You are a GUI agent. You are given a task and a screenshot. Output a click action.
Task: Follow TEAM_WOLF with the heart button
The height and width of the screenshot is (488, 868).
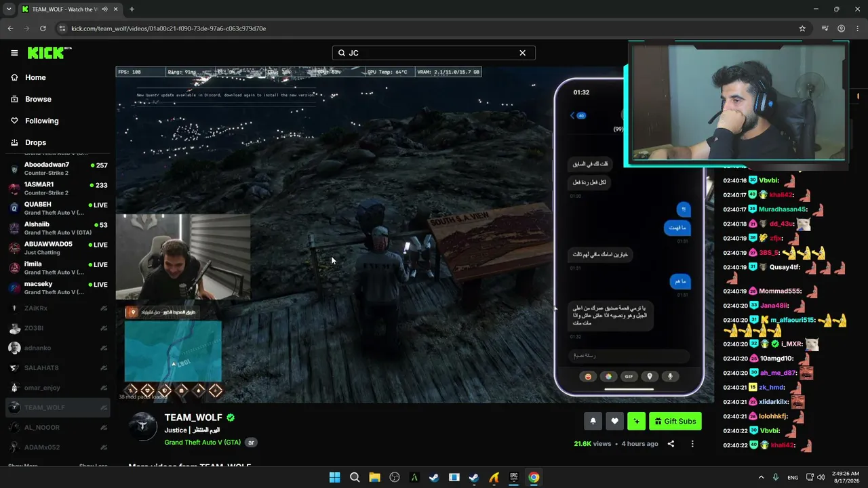pos(614,421)
